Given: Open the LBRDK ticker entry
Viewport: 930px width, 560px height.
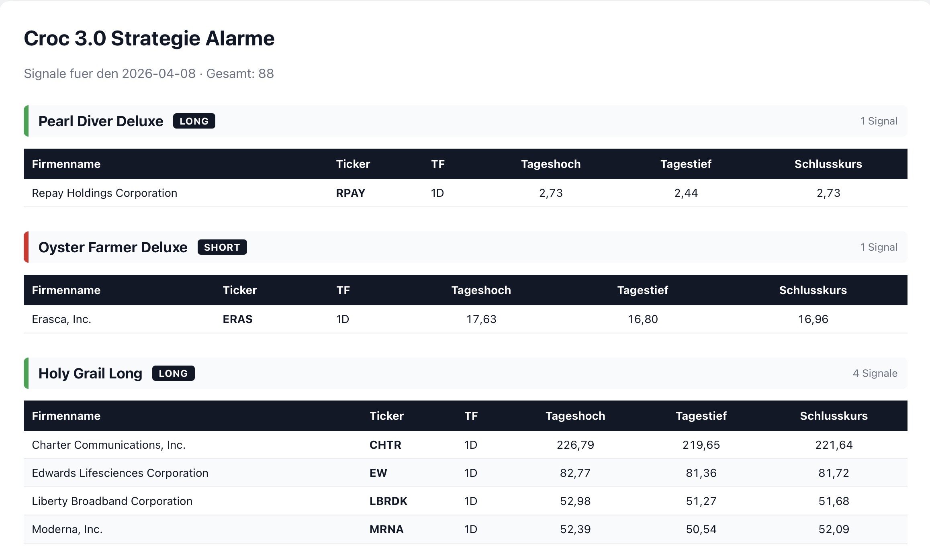Looking at the screenshot, I should tap(388, 501).
